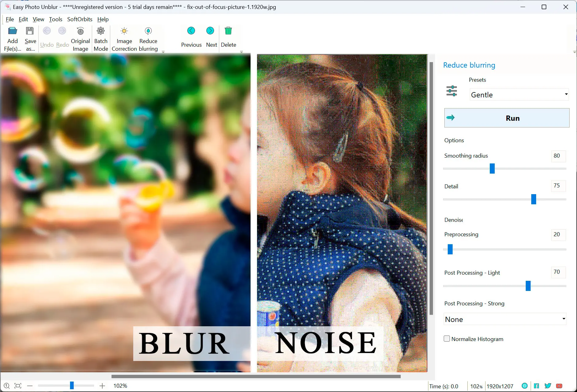Screen dimensions: 577x392
Task: Click the Add File(s) folder icon
Action: (12, 31)
